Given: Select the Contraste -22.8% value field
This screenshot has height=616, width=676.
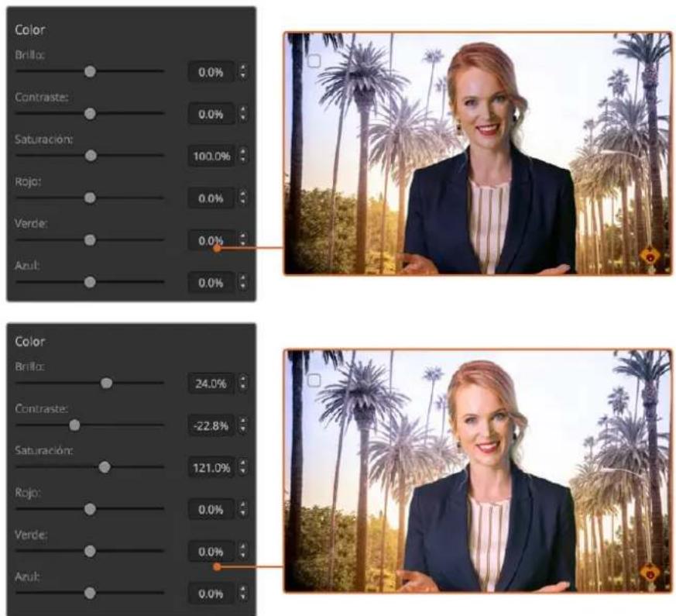Looking at the screenshot, I should [211, 425].
